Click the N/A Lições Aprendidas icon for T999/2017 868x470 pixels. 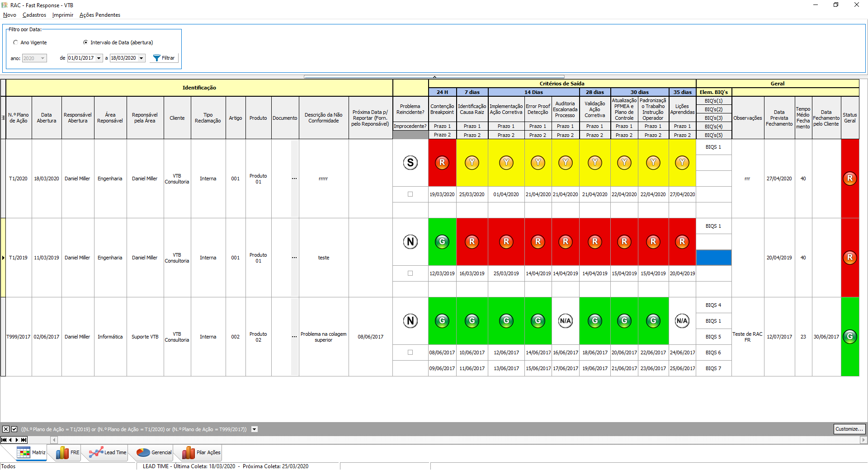682,321
